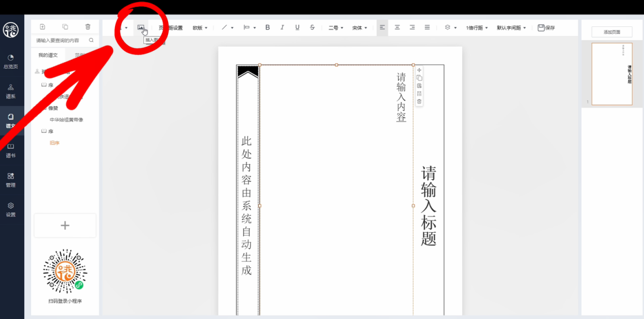Click the 添加页面 button
Screen dimensions: 644x319
click(612, 32)
